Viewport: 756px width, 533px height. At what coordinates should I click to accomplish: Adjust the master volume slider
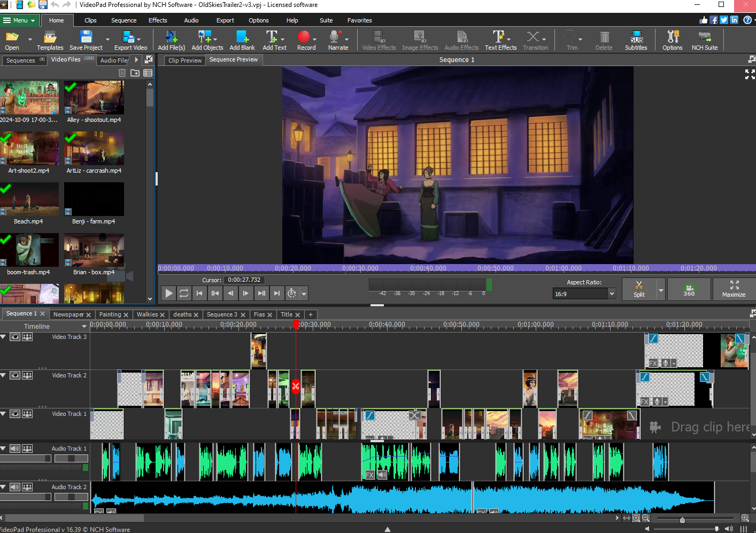pos(716,529)
